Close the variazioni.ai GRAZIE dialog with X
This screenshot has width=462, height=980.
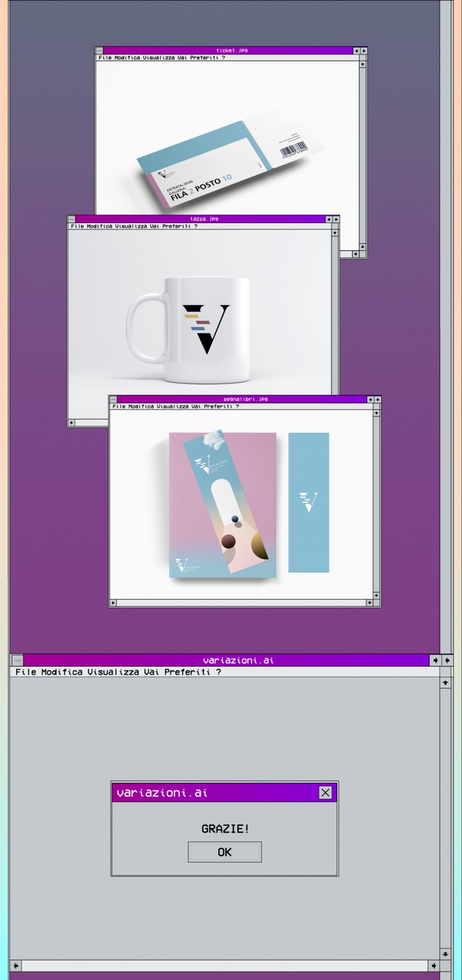pyautogui.click(x=326, y=793)
